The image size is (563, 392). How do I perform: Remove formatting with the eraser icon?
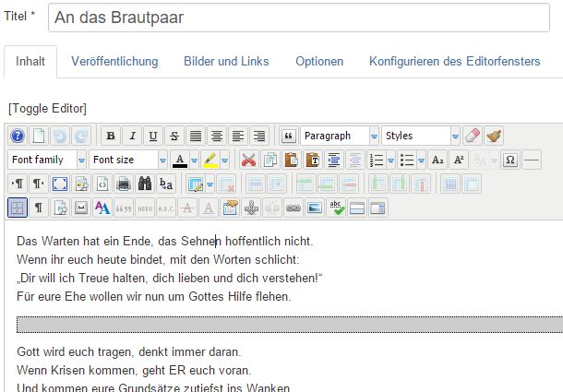pyautogui.click(x=473, y=137)
